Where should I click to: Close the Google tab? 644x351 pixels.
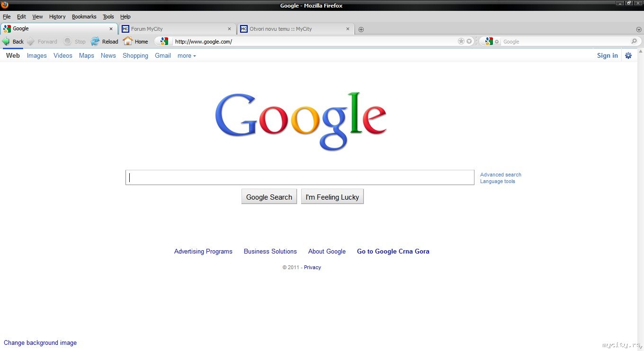pyautogui.click(x=111, y=29)
